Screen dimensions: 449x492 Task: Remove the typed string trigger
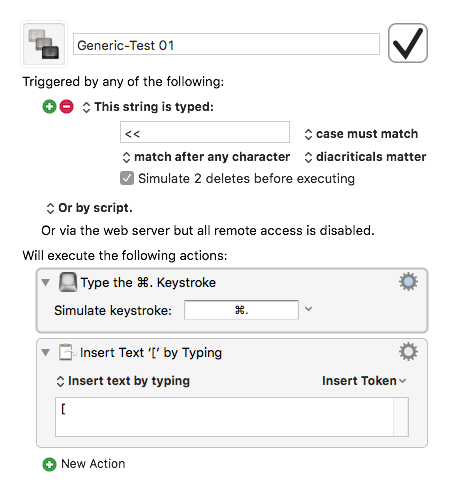(x=66, y=107)
